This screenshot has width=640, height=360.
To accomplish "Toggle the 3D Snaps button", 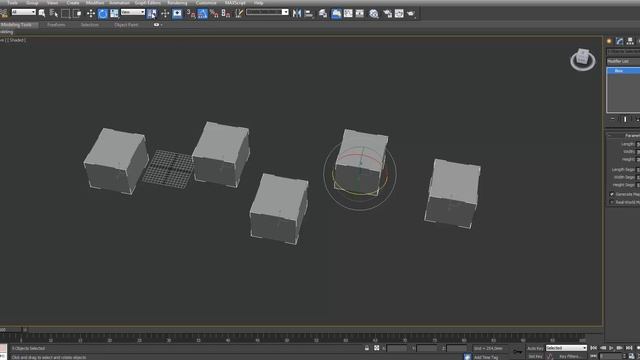I will pos(191,13).
